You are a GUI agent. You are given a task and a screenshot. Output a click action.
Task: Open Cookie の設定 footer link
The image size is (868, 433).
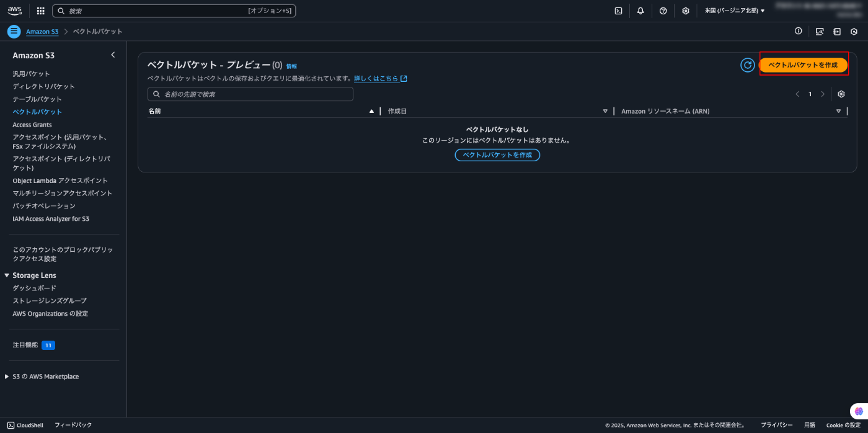tap(843, 425)
